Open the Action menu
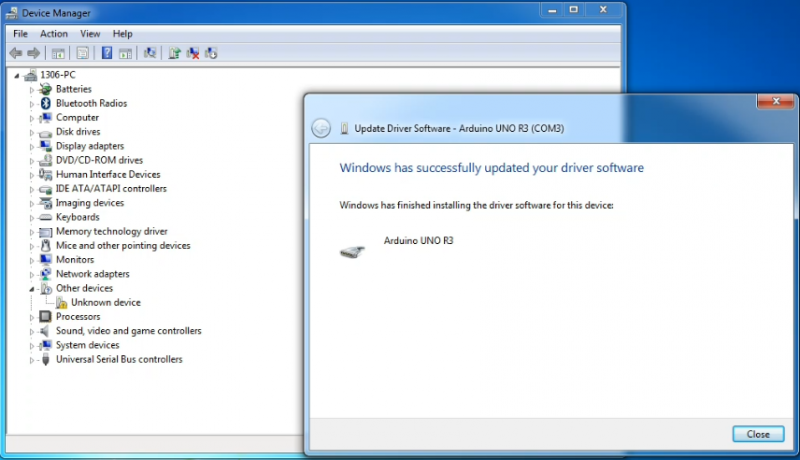800x460 pixels. [x=54, y=34]
